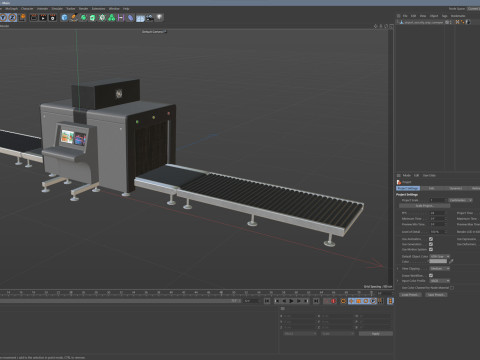
Task: Click the Load Preset button
Action: click(x=410, y=295)
